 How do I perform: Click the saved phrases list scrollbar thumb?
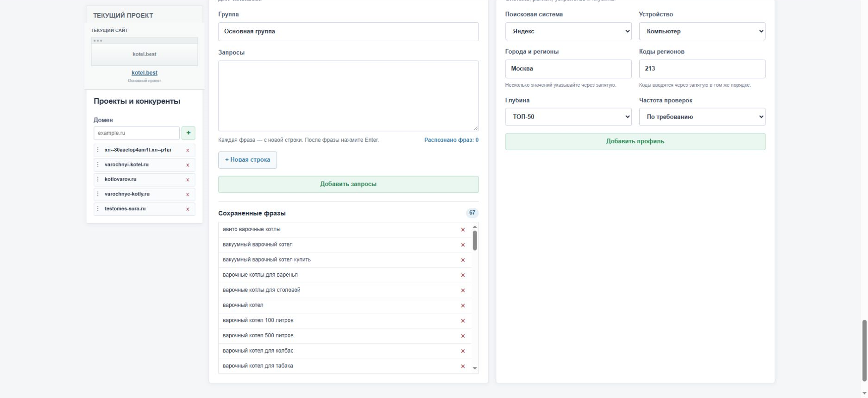pyautogui.click(x=475, y=240)
